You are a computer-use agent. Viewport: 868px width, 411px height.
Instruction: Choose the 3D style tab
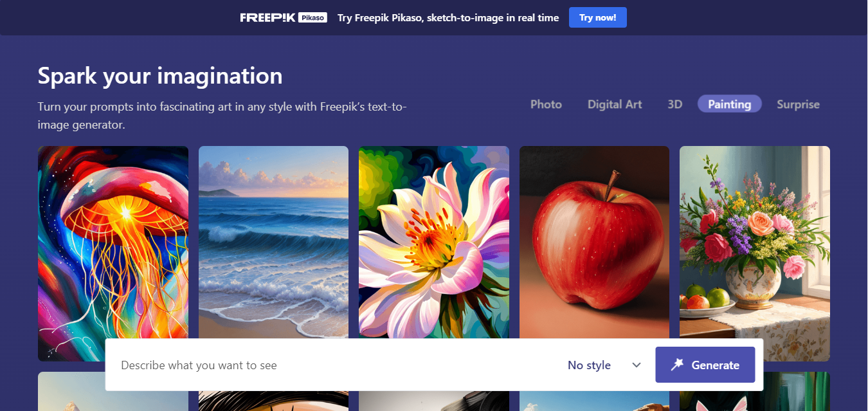[x=674, y=104]
